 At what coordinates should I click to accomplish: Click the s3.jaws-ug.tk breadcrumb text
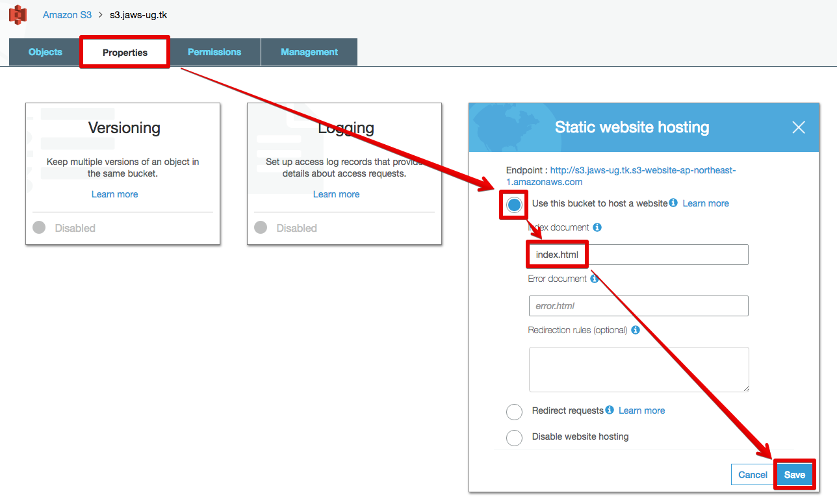[x=138, y=14]
